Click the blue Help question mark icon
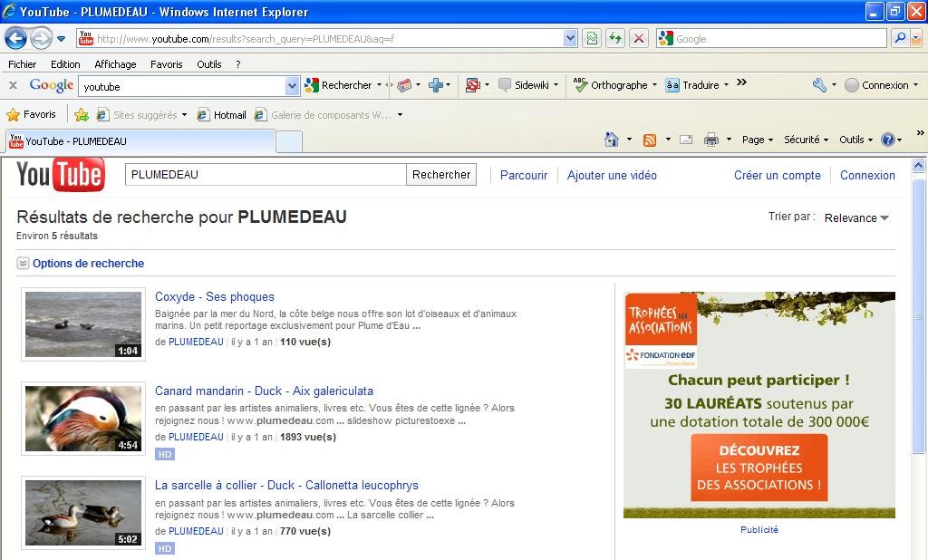 click(x=888, y=140)
